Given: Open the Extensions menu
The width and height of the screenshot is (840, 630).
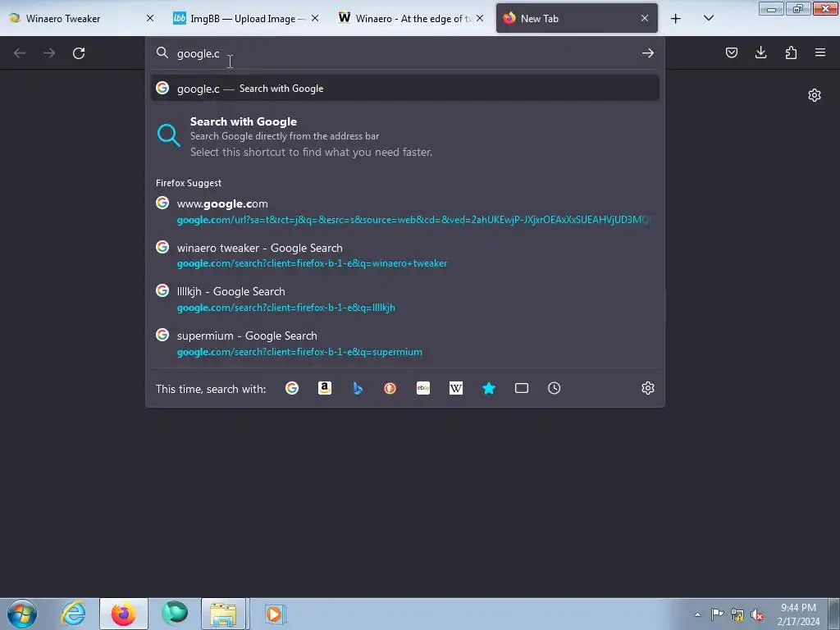Looking at the screenshot, I should (791, 52).
